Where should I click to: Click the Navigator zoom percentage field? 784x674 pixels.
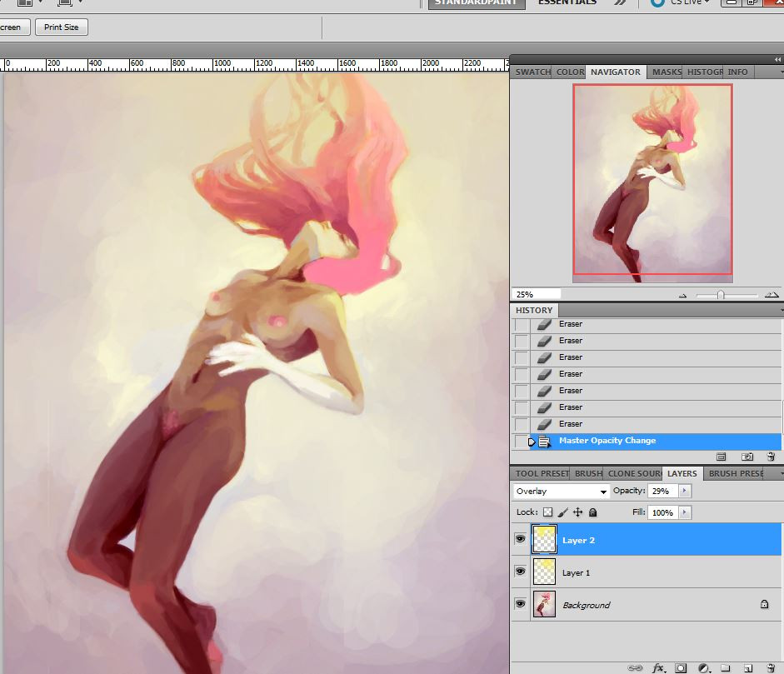click(x=536, y=294)
